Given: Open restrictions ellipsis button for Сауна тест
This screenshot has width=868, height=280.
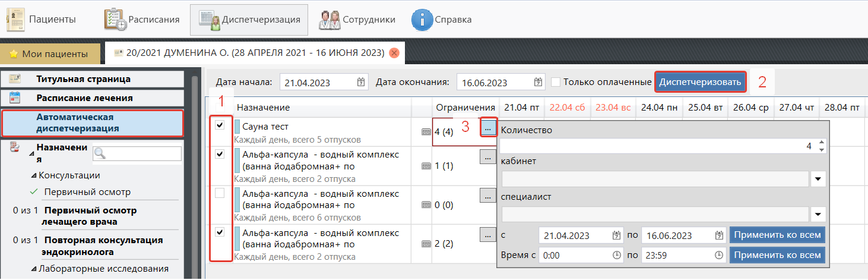Looking at the screenshot, I should 487,128.
